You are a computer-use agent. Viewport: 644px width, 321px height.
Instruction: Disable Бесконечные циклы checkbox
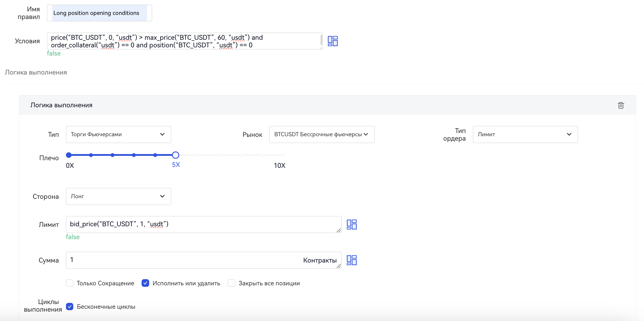click(69, 306)
